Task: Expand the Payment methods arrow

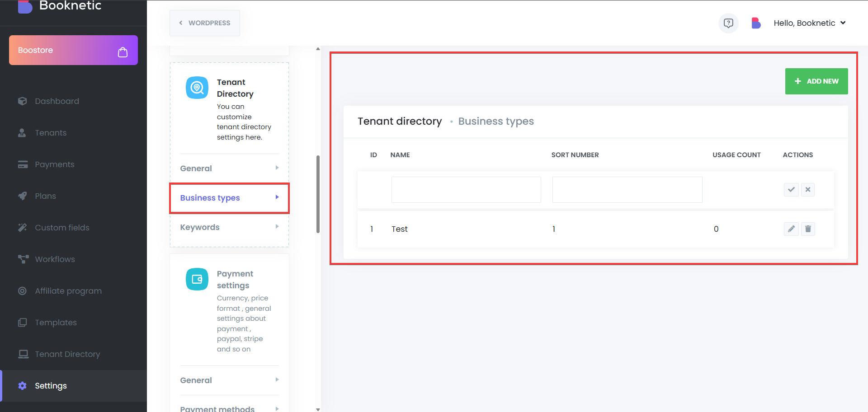Action: pos(277,408)
